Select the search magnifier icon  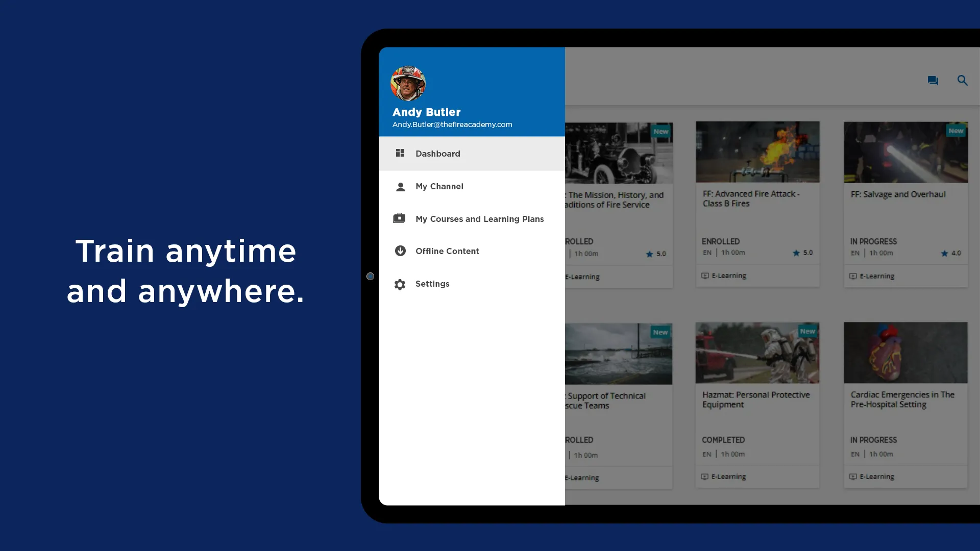click(963, 80)
